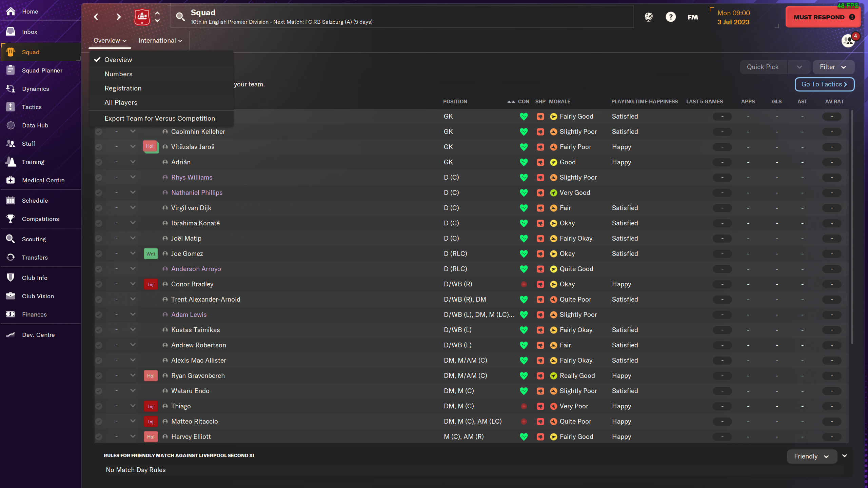Screen dimensions: 868x488
Task: Click the club switcher up/down arrows
Action: 157,17
